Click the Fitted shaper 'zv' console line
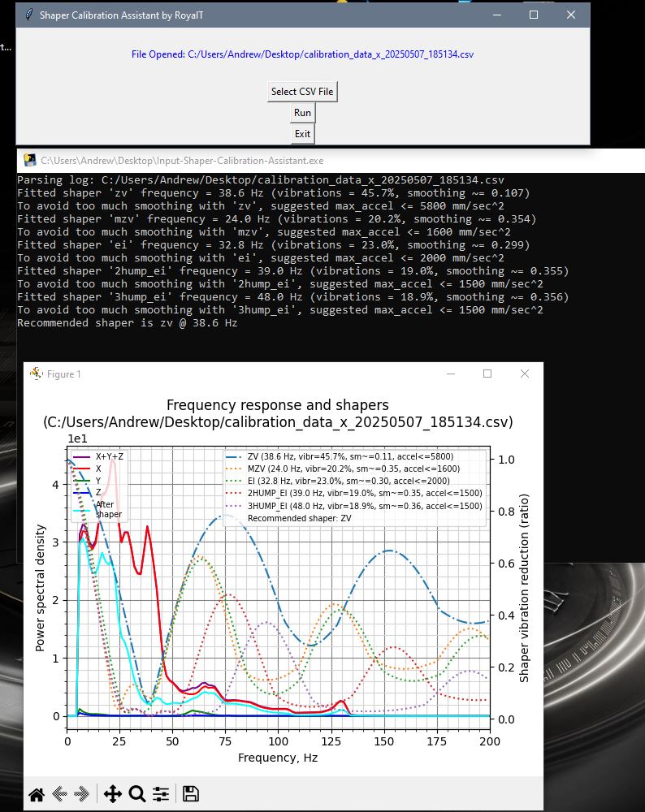The width and height of the screenshot is (645, 812). coord(274,193)
